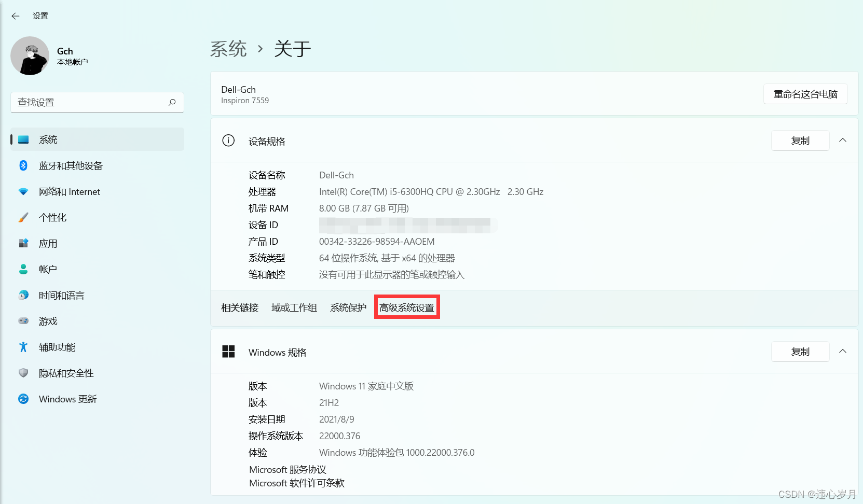Go back using the back arrow
This screenshot has height=504, width=863.
coord(16,16)
